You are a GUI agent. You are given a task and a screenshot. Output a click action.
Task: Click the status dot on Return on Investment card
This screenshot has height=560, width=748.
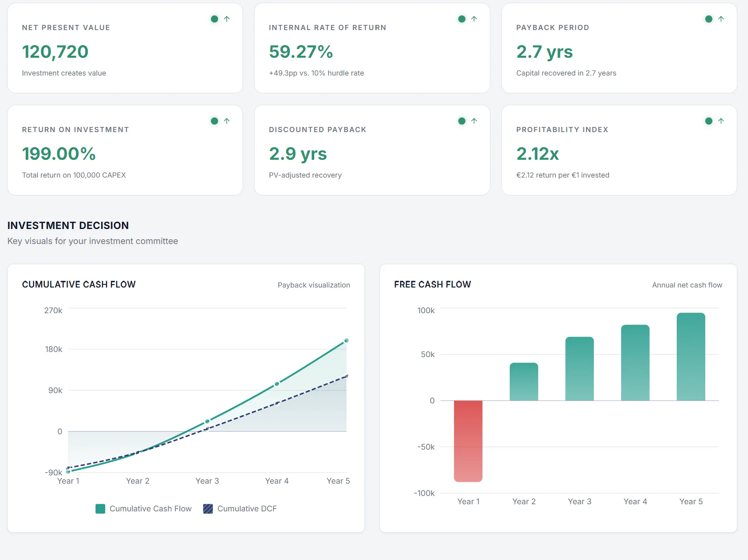coord(215,121)
